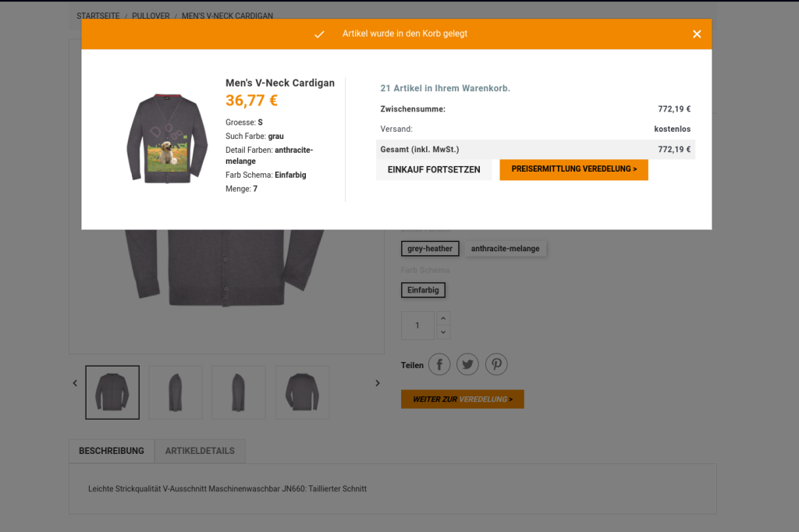Click Einkauf fortsetzen button
Image resolution: width=799 pixels, height=532 pixels.
[x=434, y=170]
